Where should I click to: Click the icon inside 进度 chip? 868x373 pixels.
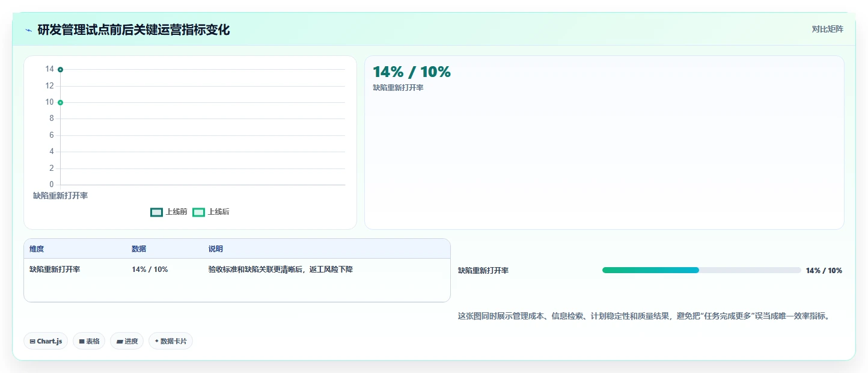tap(120, 341)
